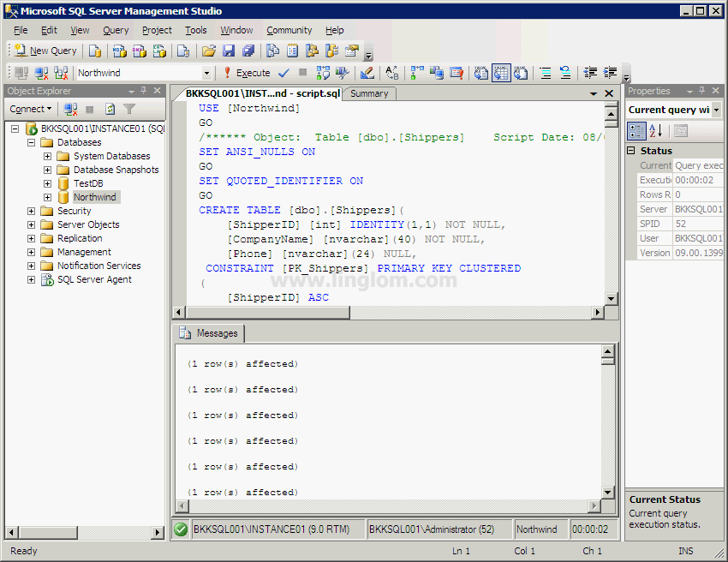Open a Database Engine Query
728x562 pixels.
[x=95, y=51]
